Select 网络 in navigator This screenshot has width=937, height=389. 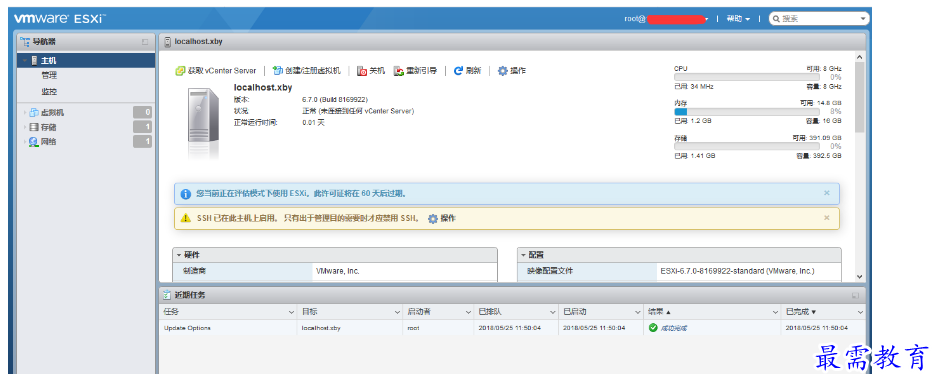pos(48,142)
